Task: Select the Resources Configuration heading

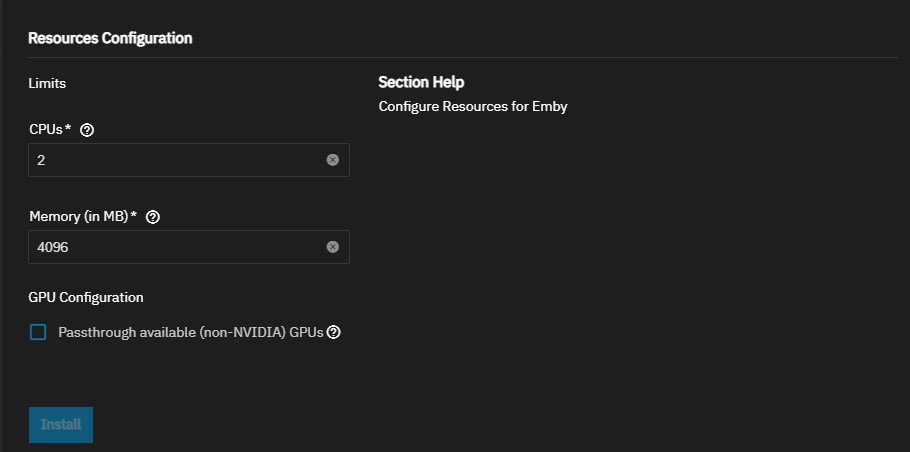Action: pyautogui.click(x=110, y=38)
